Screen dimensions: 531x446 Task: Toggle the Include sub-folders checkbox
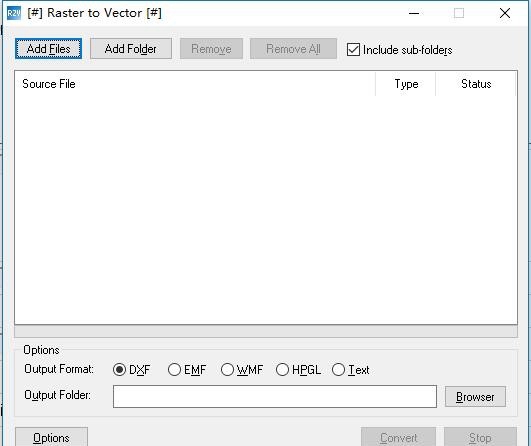coord(353,50)
